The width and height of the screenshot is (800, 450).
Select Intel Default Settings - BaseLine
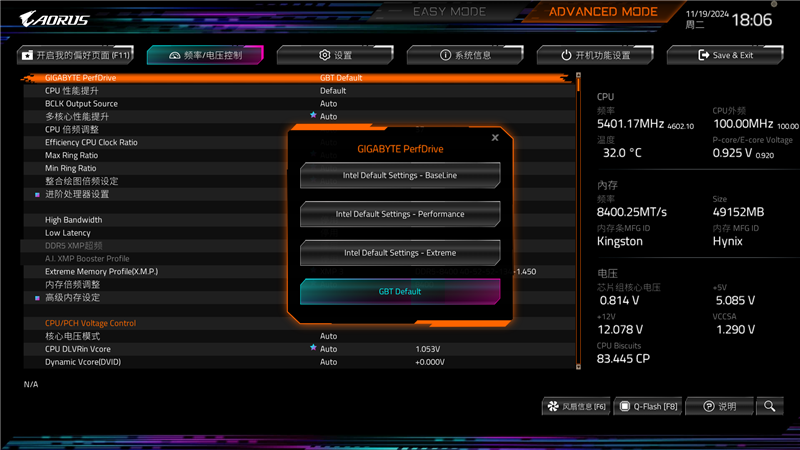[x=400, y=175]
